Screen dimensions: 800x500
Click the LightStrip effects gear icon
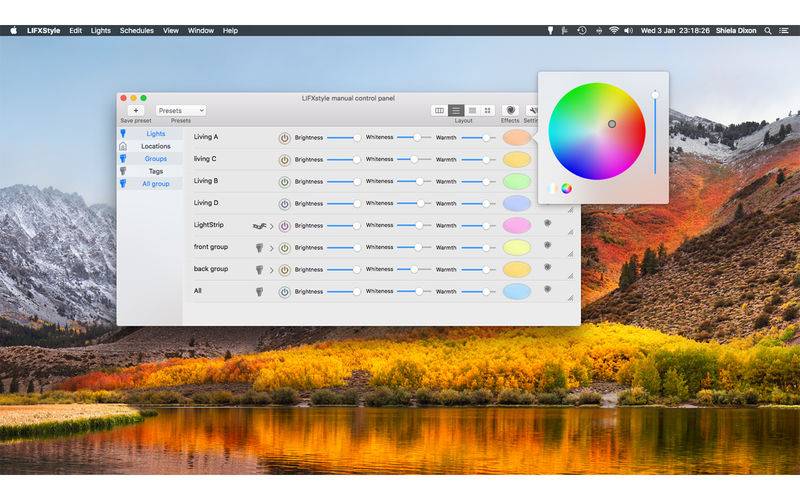point(547,223)
